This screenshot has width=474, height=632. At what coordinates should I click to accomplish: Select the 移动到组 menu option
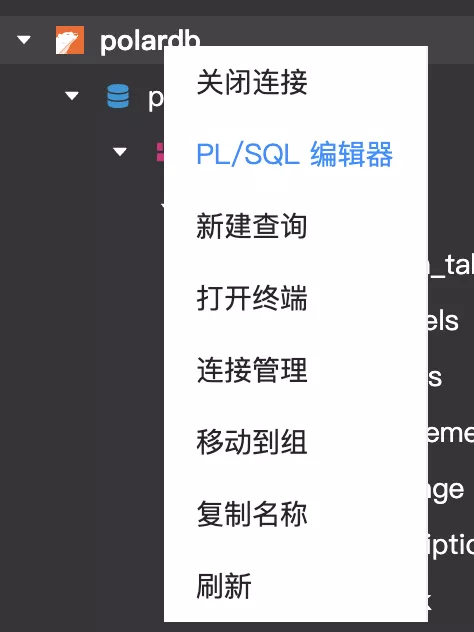[x=252, y=442]
